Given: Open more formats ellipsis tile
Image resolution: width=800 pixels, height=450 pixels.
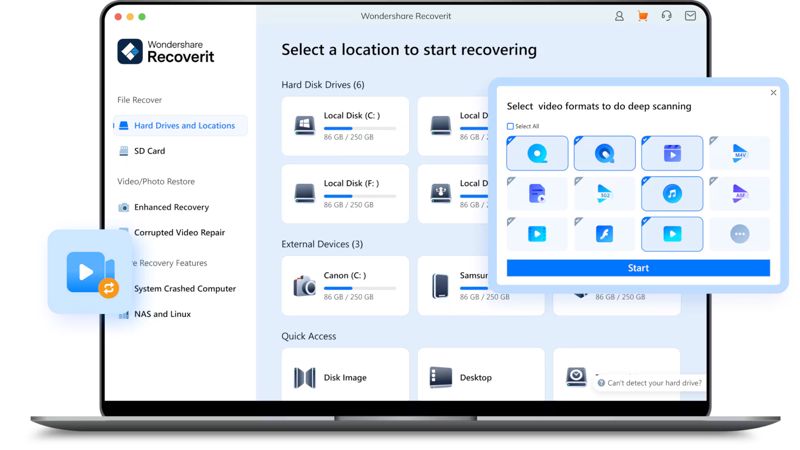Looking at the screenshot, I should tap(739, 234).
